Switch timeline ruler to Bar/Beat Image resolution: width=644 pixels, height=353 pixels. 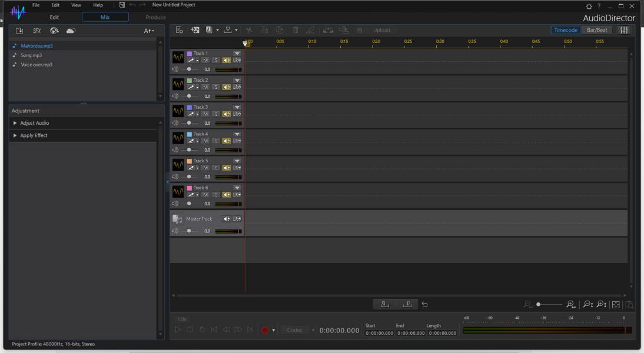coord(597,30)
